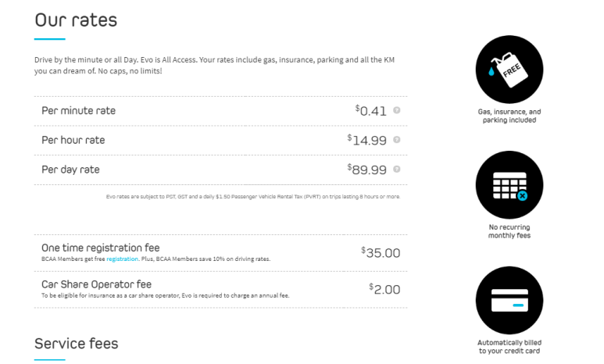Click the Automatically billed to credit card caption
This screenshot has height=364, width=604.
click(509, 347)
